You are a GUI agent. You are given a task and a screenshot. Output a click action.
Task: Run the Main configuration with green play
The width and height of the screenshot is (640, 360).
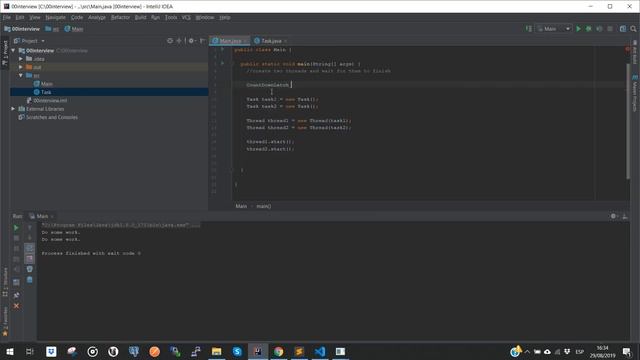[578, 29]
